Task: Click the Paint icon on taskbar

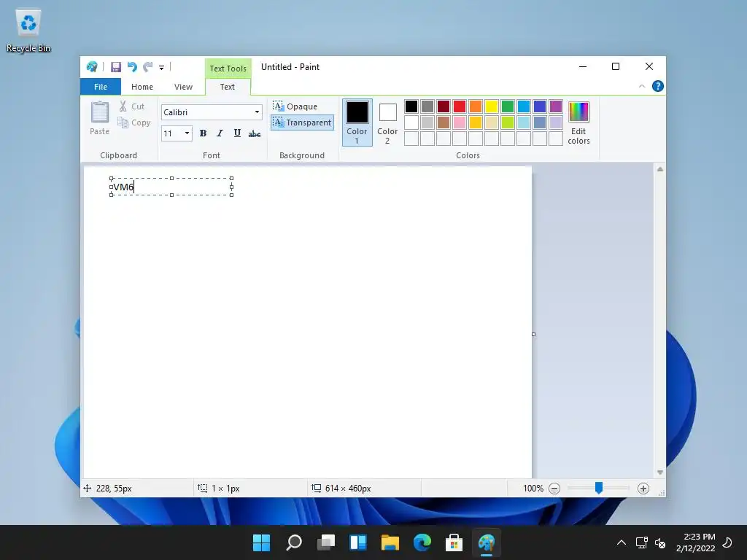Action: [x=487, y=542]
